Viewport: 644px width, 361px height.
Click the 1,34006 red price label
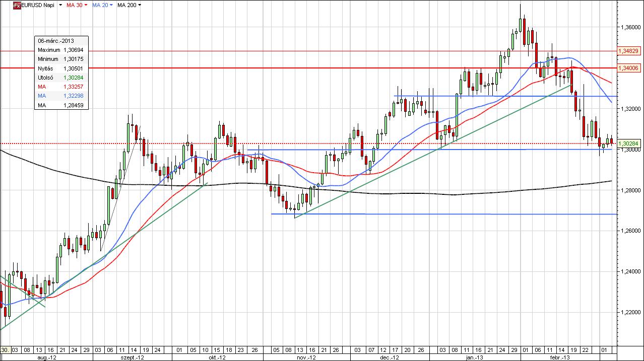pos(628,67)
